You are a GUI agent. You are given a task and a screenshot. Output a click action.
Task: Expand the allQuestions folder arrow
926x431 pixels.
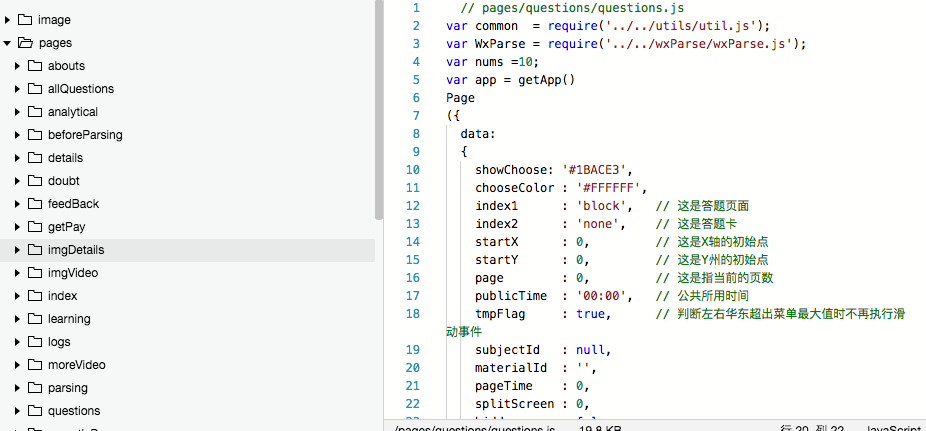coord(18,89)
